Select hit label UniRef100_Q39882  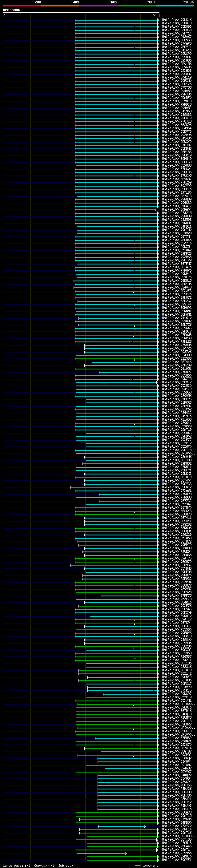[176, 115]
